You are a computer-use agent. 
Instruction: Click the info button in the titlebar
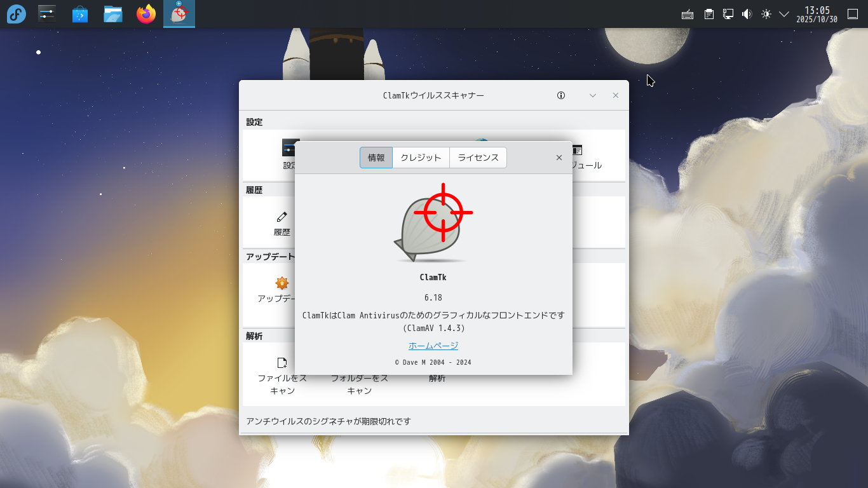tap(560, 95)
